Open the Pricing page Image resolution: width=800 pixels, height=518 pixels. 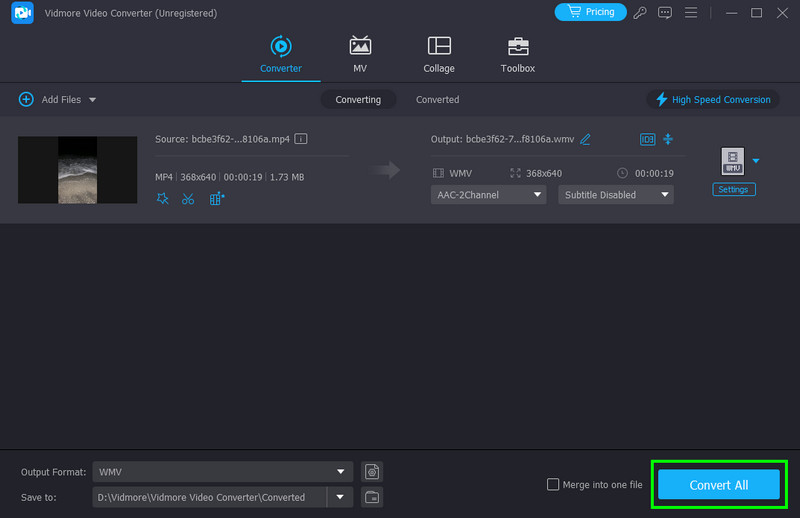(x=590, y=12)
